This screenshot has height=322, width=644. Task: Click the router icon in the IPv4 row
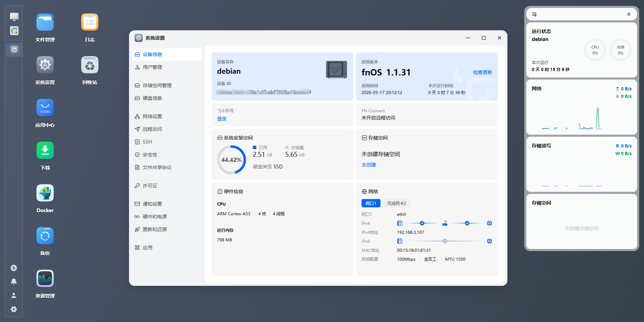[x=445, y=223]
